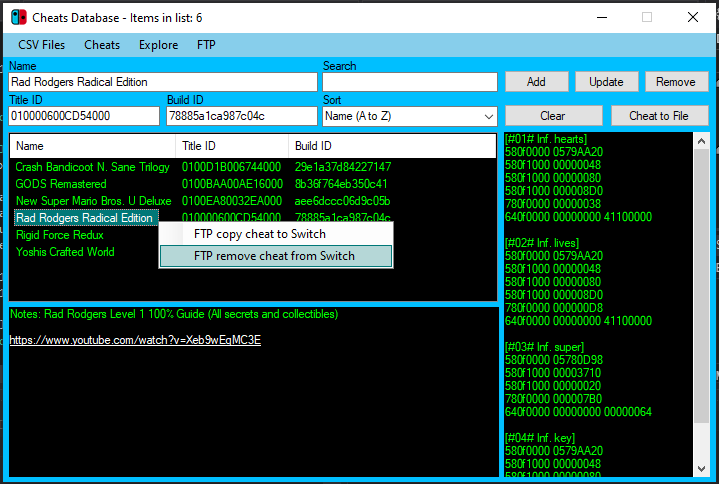
Task: Select Crash Bandicoot N. Sane Trilogy row
Action: tap(92, 167)
